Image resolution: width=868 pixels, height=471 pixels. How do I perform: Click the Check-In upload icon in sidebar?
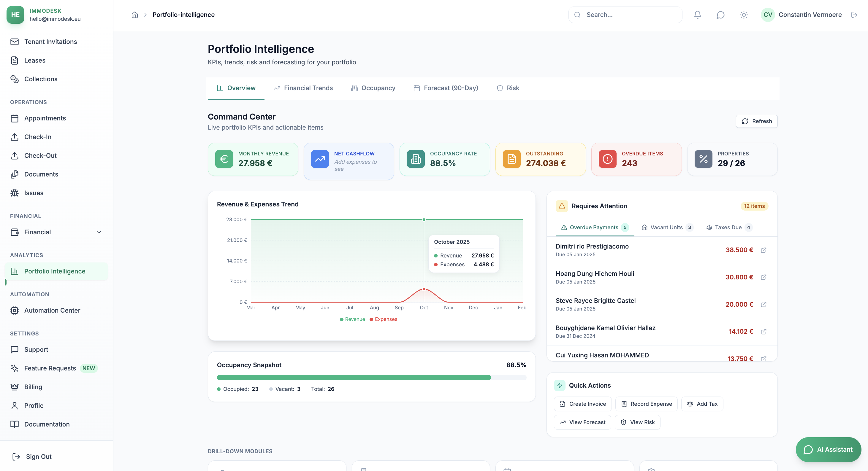coord(15,137)
